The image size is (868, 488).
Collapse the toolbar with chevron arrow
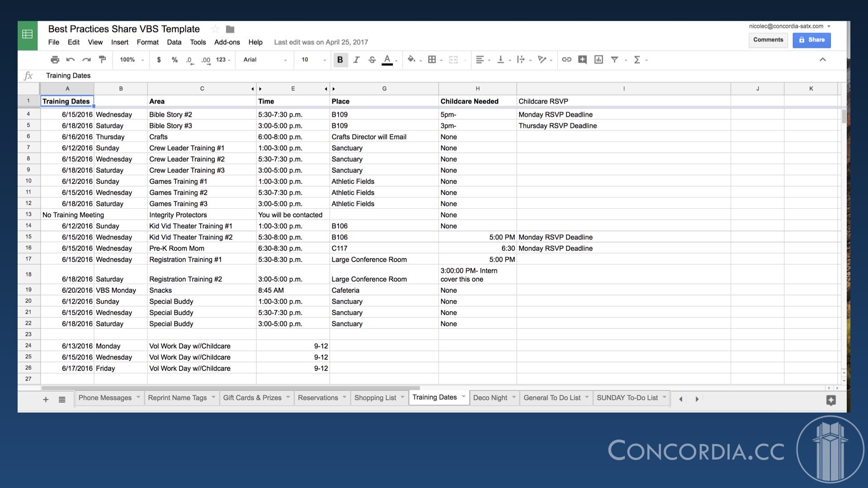(x=822, y=59)
